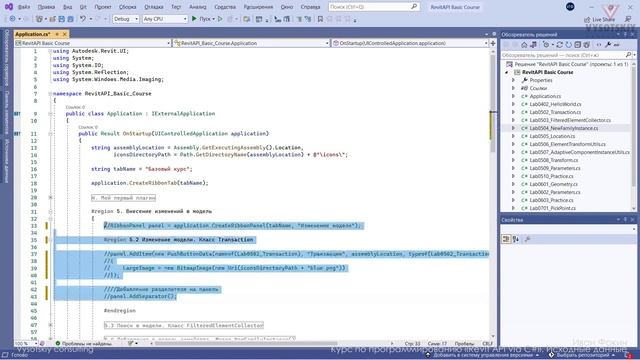640x360 pixels.
Task: Select Lab0503_FilteredElementCollector.cs file
Action: (x=570, y=120)
